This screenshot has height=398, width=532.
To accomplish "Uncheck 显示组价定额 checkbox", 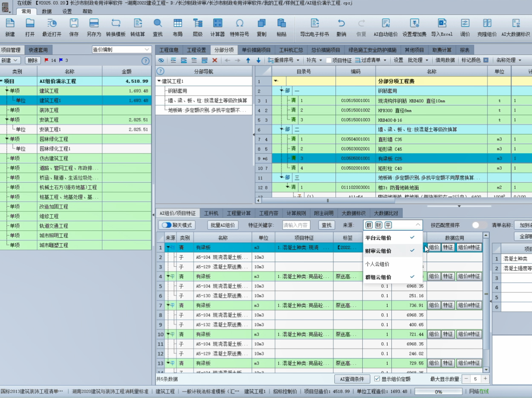I will [x=377, y=379].
